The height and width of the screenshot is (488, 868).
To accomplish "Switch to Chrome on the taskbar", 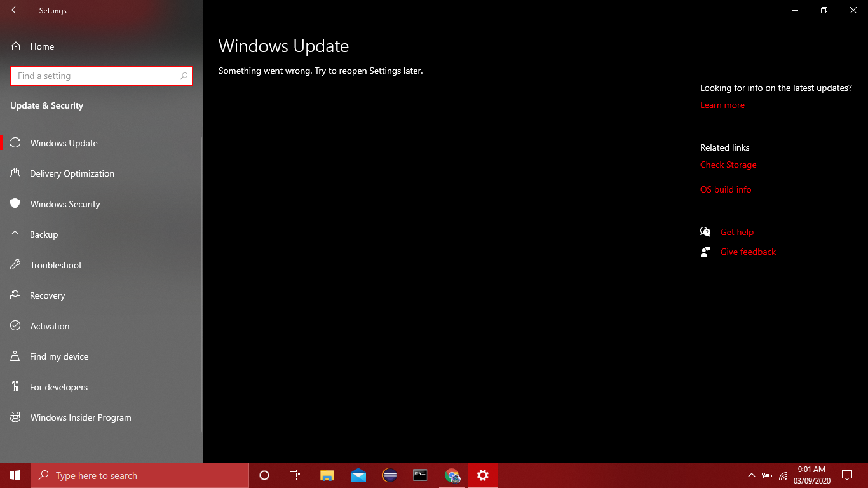I will point(452,475).
